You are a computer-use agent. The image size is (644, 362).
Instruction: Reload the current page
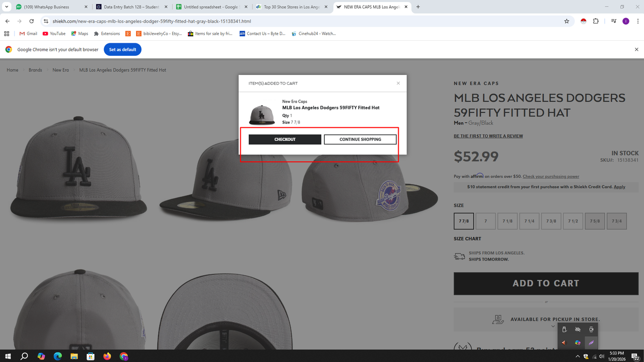tap(31, 21)
